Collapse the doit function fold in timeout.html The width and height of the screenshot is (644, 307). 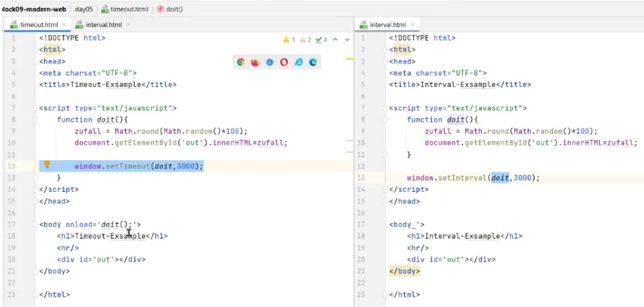(35, 119)
